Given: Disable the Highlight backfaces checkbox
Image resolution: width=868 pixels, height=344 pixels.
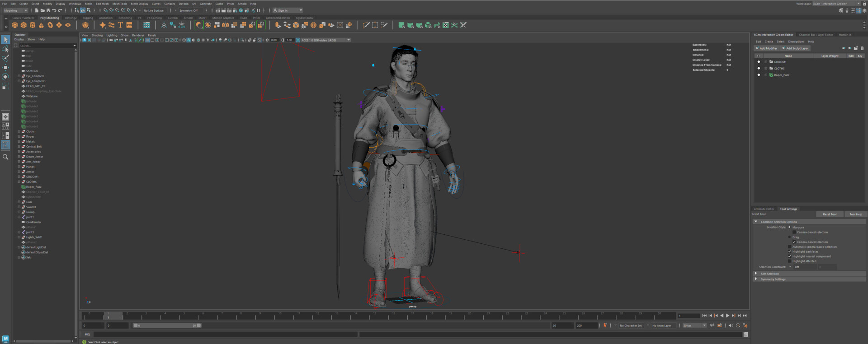Looking at the screenshot, I should click(x=790, y=251).
